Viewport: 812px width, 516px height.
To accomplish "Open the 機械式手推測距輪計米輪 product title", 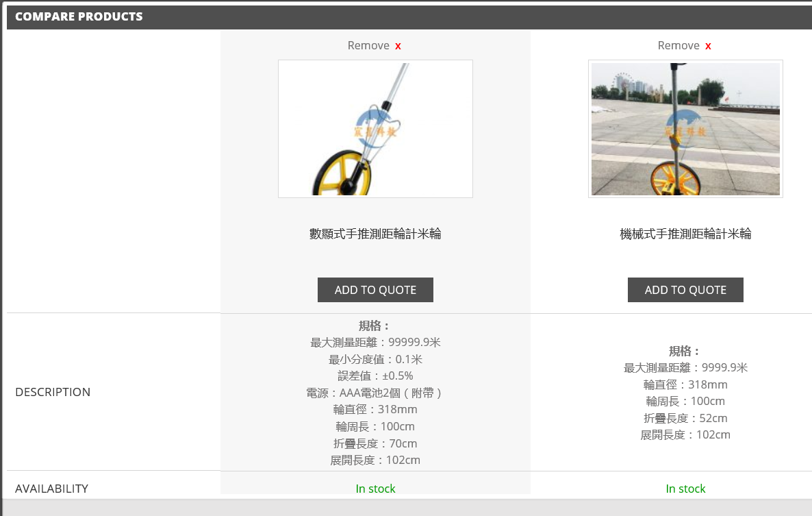I will click(685, 234).
